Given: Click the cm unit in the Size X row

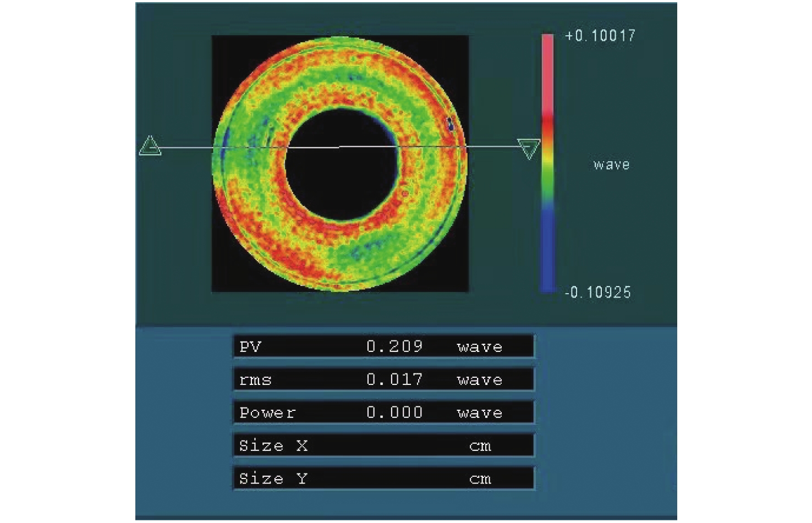Looking at the screenshot, I should click(x=480, y=446).
